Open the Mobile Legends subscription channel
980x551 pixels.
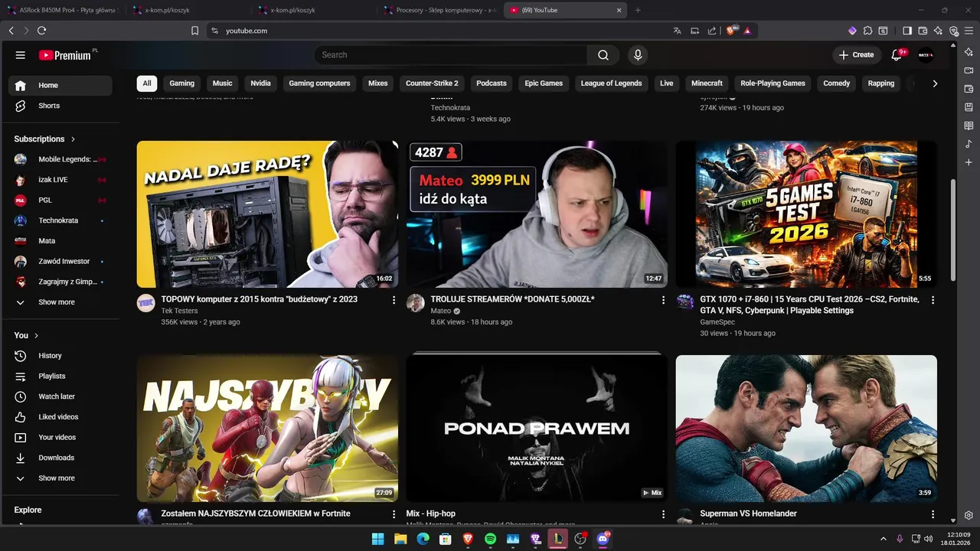coord(60,159)
